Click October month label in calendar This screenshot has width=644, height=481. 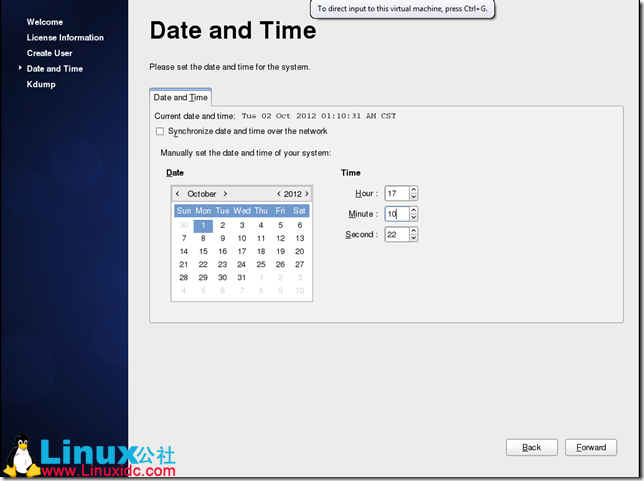click(x=202, y=194)
